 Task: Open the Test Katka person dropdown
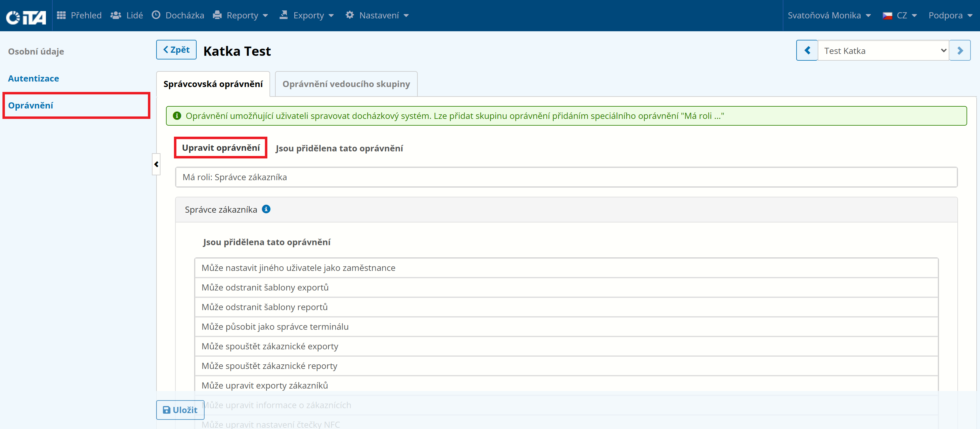click(x=883, y=51)
